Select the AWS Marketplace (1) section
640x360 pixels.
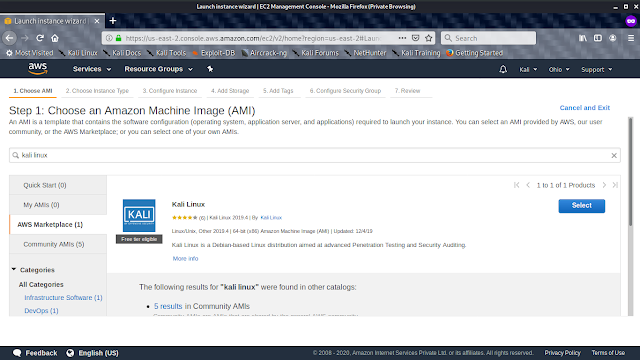(58, 224)
